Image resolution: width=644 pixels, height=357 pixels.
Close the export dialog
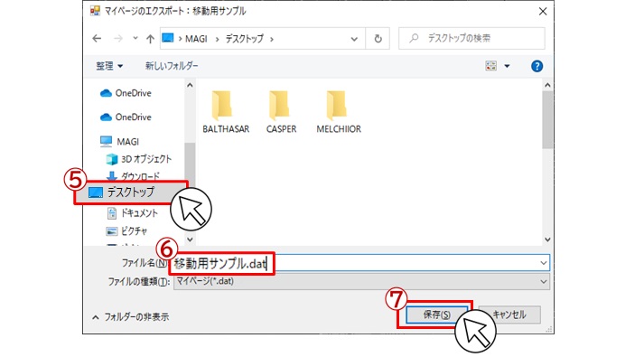pos(543,12)
